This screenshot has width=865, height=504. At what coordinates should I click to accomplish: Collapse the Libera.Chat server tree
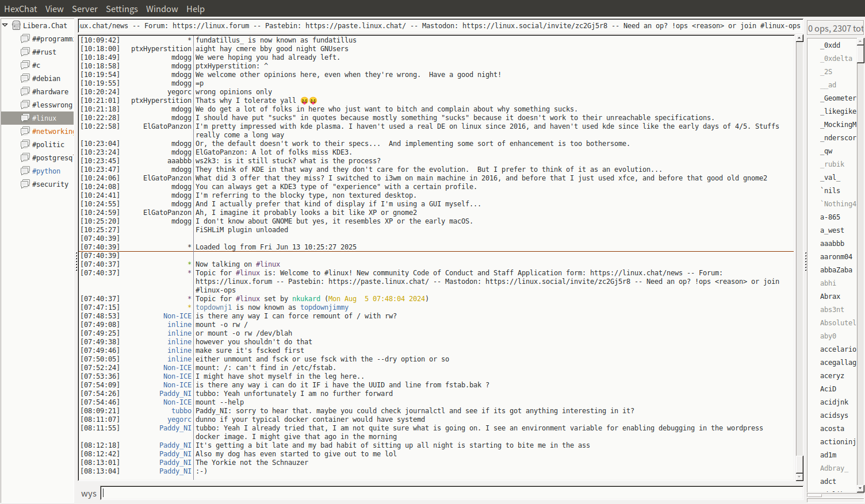point(5,25)
